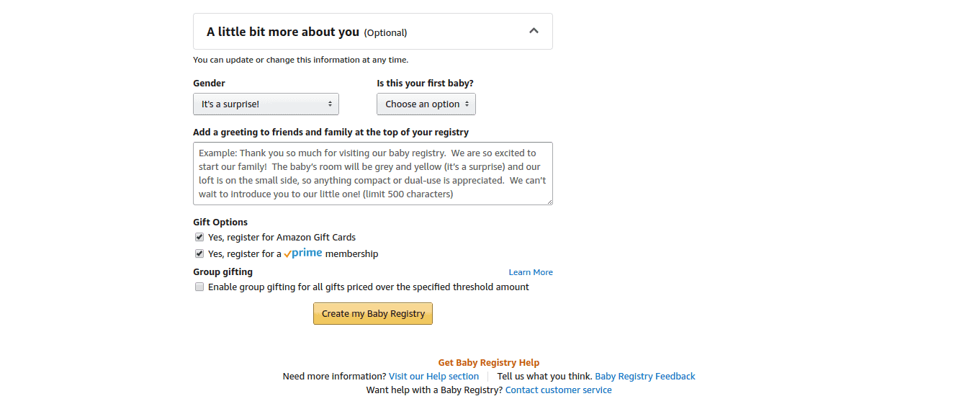Uncheck Amazon Gift Cards registration checkbox
Screen dimensions: 980x409
[199, 237]
